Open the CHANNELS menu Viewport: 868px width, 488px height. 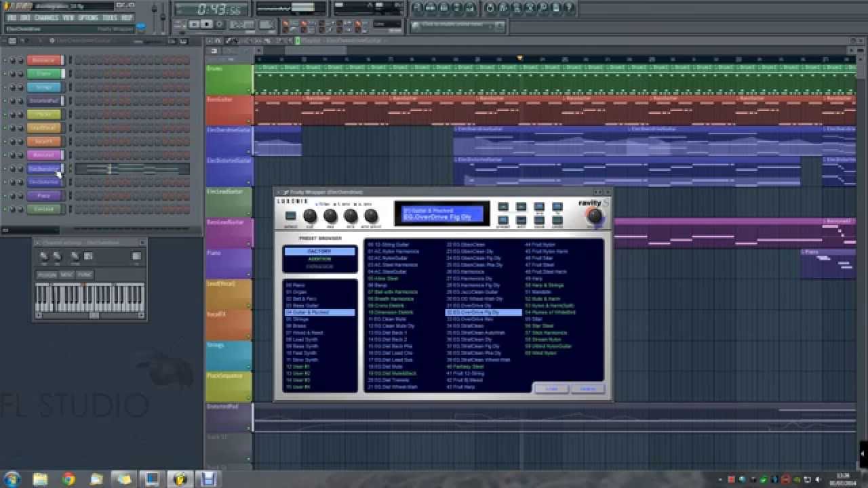pos(47,18)
